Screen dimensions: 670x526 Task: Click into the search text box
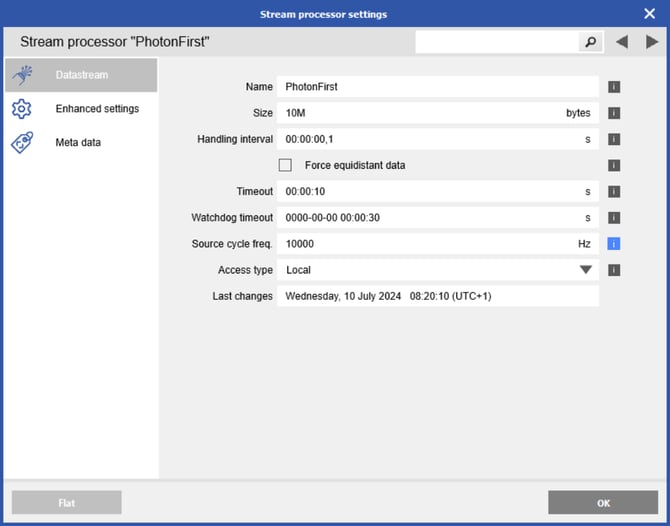click(497, 42)
